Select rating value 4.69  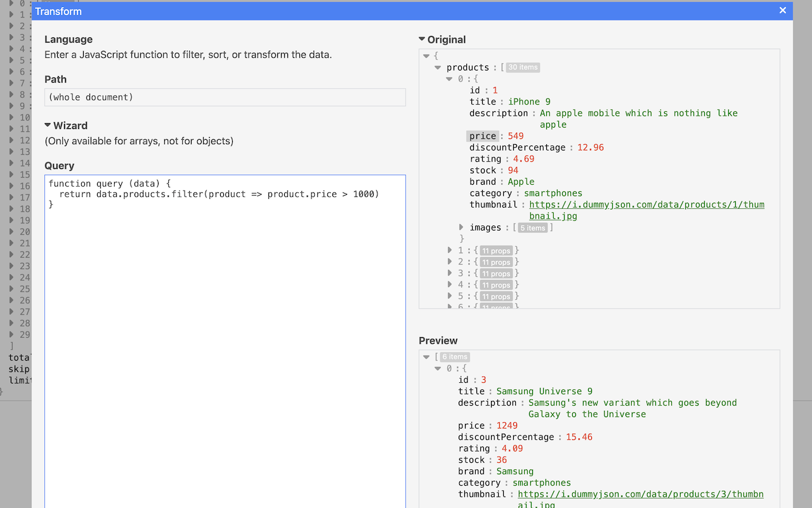tap(524, 159)
